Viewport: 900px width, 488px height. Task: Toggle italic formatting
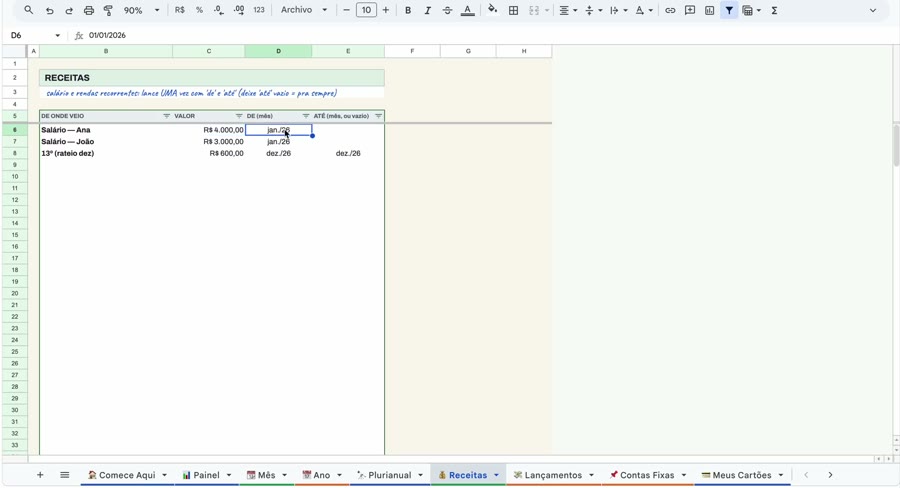427,10
